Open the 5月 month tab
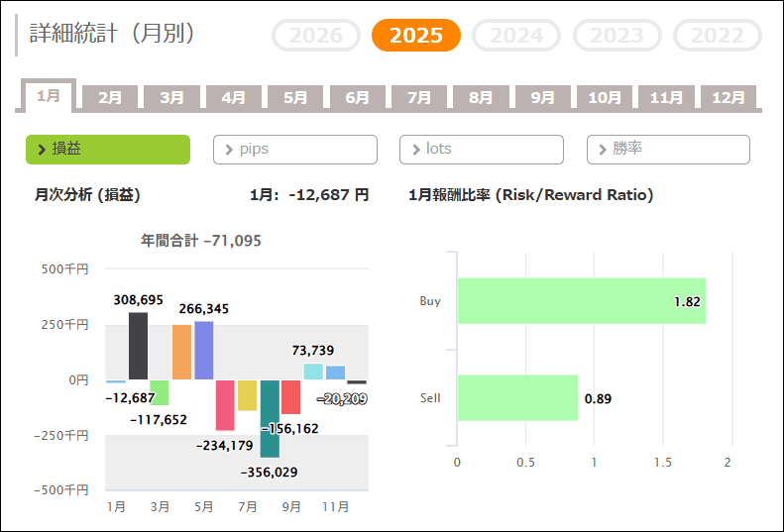This screenshot has height=532, width=784. click(x=295, y=98)
